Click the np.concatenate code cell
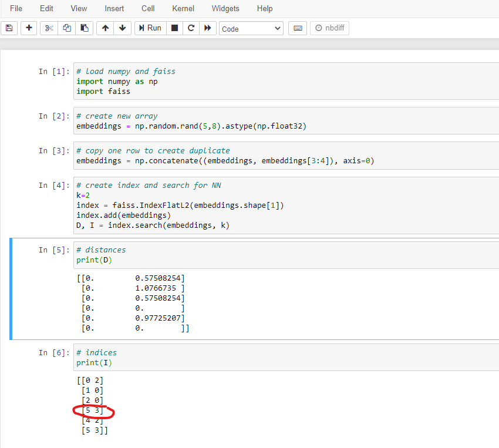Screen dimensions: 499x448 pyautogui.click(x=286, y=156)
